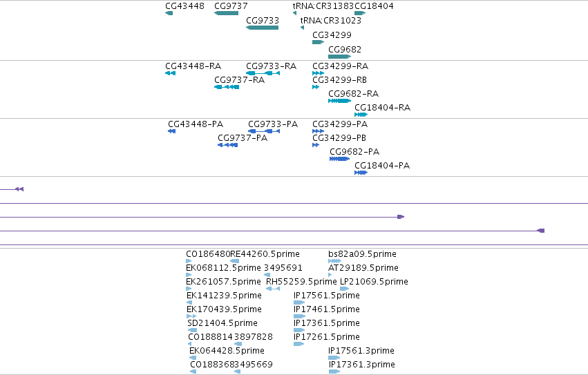Open transcript CG9682-RA label
Viewport: 588px width, 375px height.
pos(353,94)
